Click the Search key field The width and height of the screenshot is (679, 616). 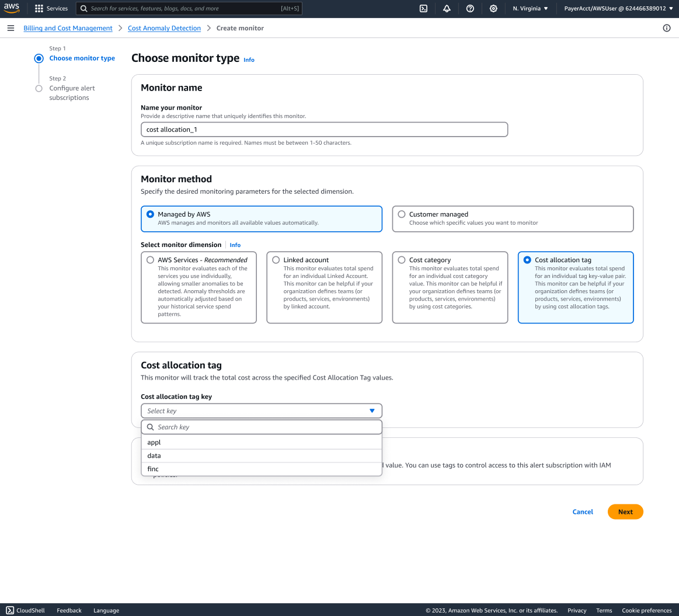266,427
